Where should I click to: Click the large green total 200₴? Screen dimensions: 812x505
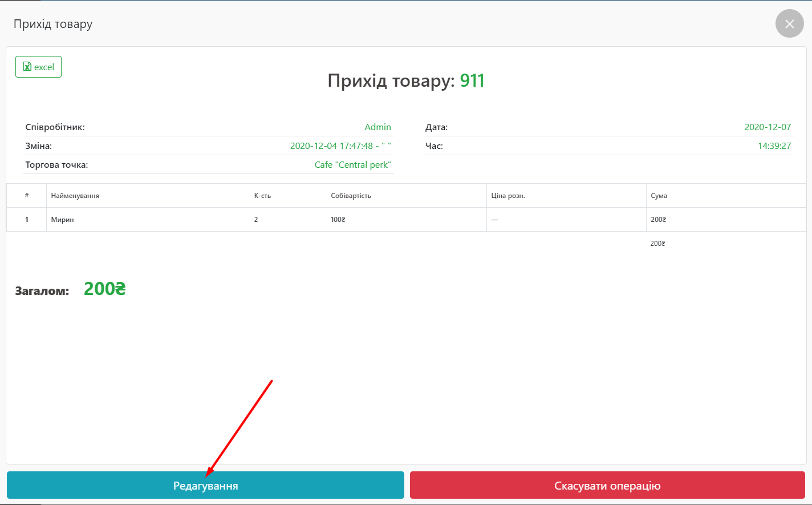pyautogui.click(x=104, y=289)
